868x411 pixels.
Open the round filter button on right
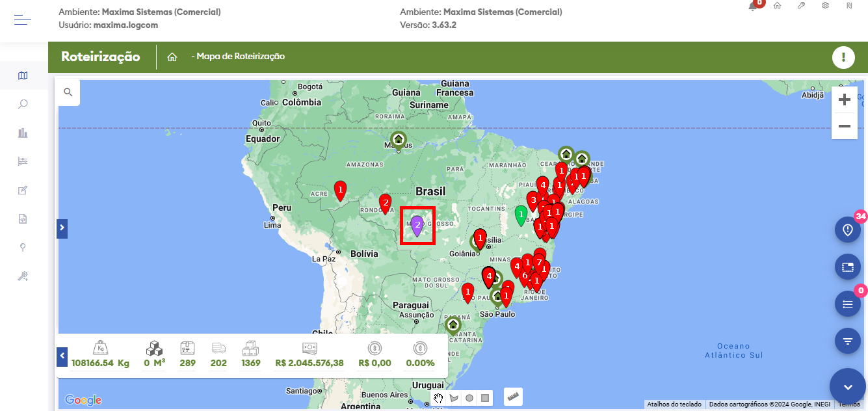coord(848,341)
